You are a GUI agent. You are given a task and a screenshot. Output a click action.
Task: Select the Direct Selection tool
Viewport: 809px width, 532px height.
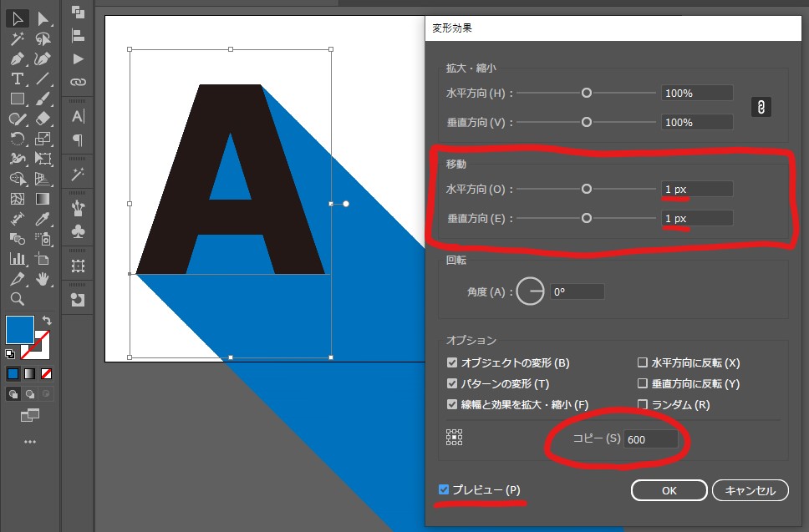[x=43, y=18]
